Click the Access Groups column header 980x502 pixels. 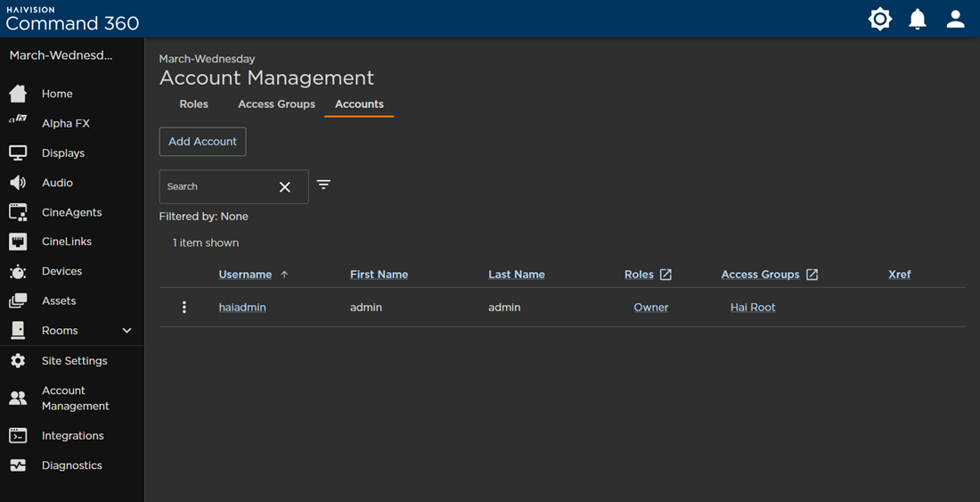tap(760, 275)
